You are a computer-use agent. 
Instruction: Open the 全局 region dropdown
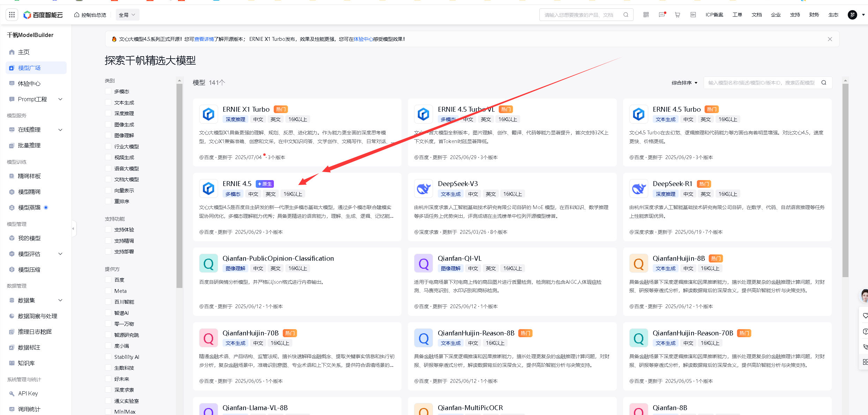pos(127,15)
